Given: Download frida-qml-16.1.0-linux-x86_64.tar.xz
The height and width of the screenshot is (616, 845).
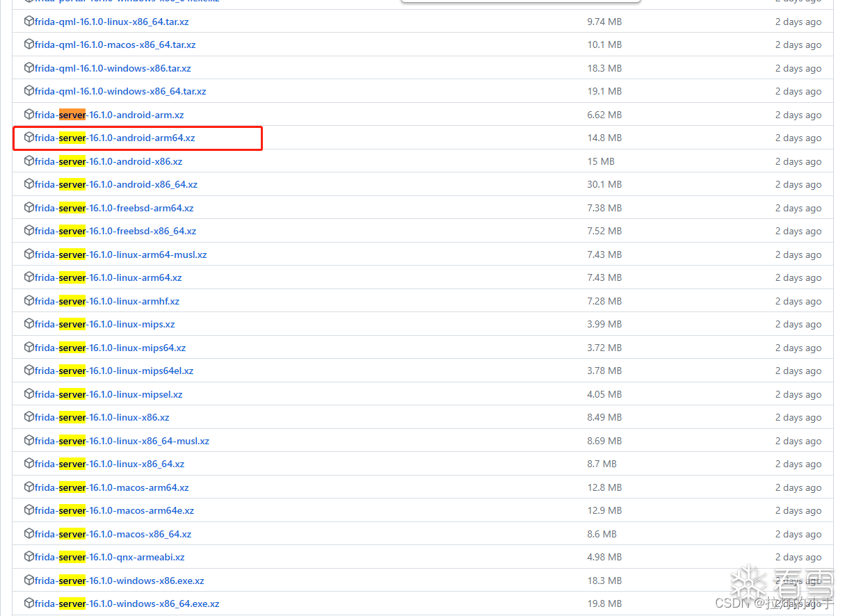Looking at the screenshot, I should pyautogui.click(x=112, y=22).
